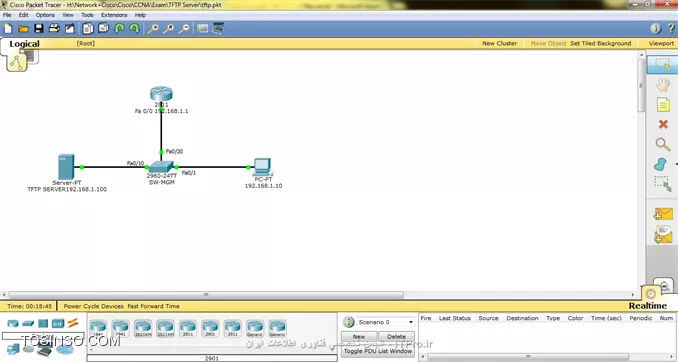Click Set Tiled Background

click(x=601, y=43)
